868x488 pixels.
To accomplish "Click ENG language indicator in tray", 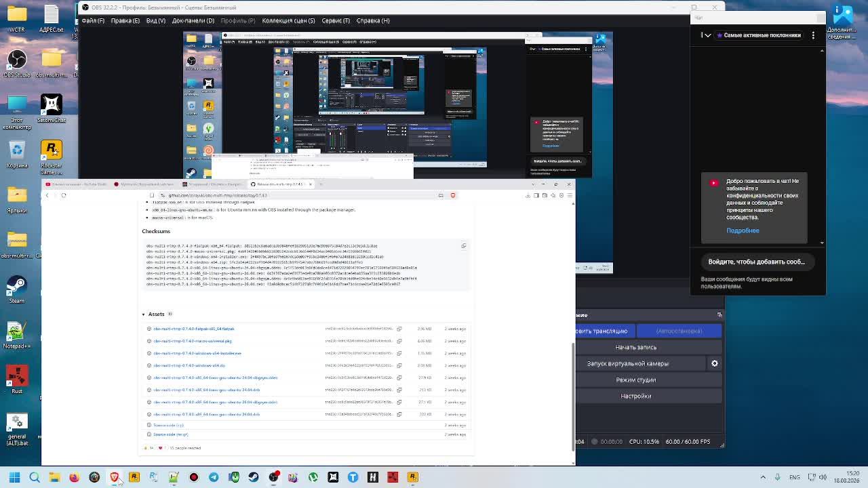I will tap(795, 477).
